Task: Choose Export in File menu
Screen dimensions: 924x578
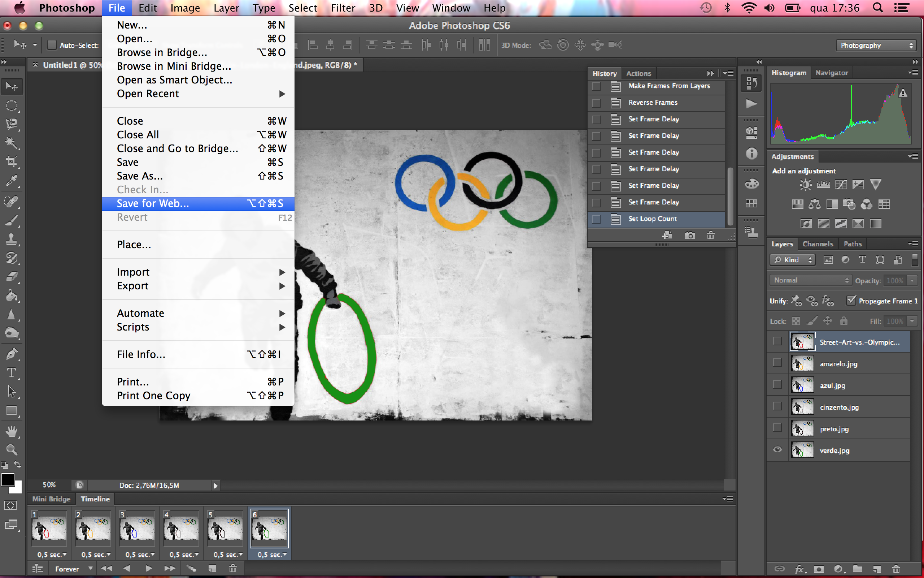Action: tap(198, 286)
